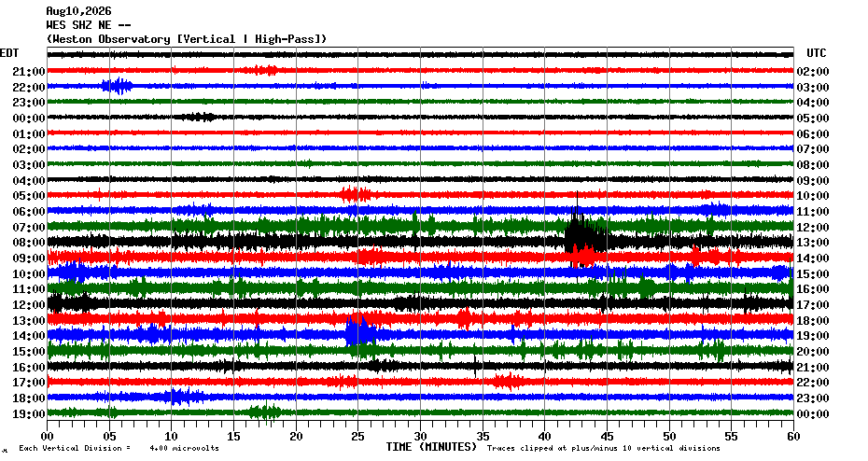Click the blue burst on the 22:00 EDT trace
The image size is (868, 461).
[x=117, y=86]
